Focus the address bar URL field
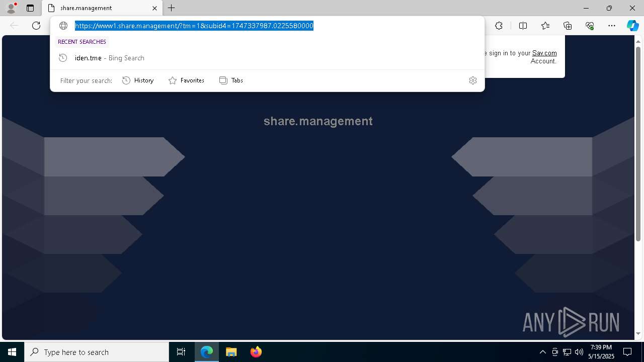Screen dimensions: 644x362 pos(194,26)
